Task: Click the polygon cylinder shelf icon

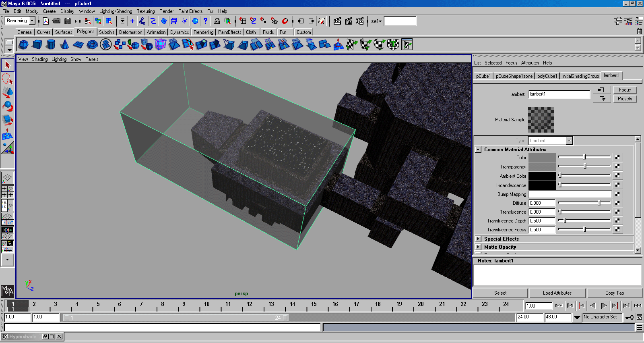Action: point(51,44)
